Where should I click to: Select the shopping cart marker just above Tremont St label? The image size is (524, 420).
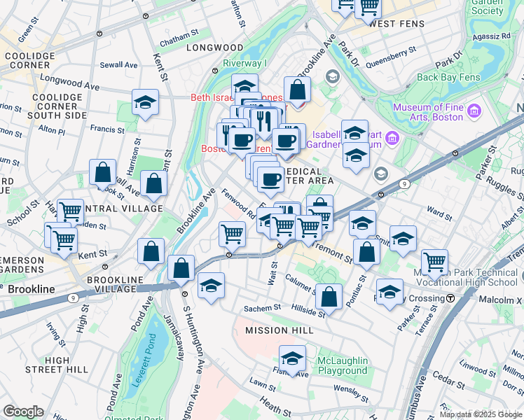coord(308,228)
